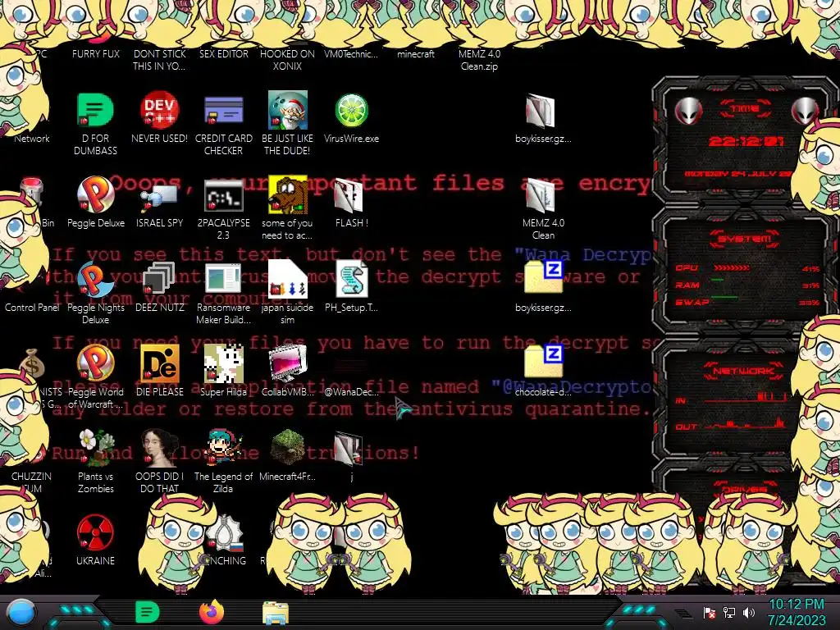Select the japan suicide sim icon

coord(288,279)
